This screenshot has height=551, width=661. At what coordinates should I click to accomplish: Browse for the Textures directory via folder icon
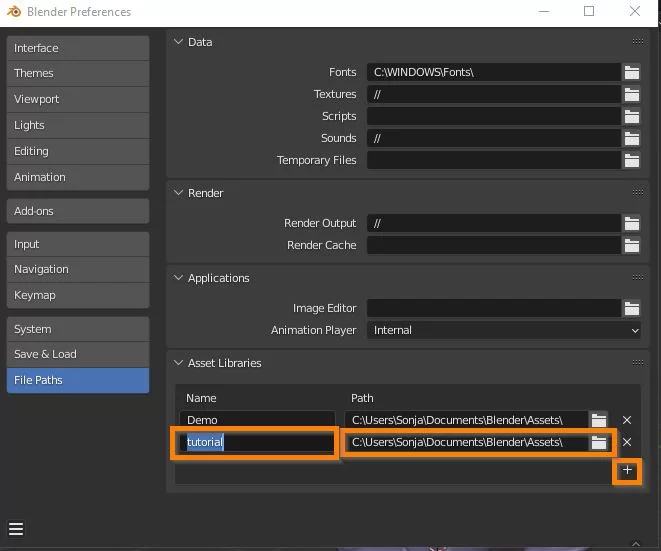click(x=631, y=94)
